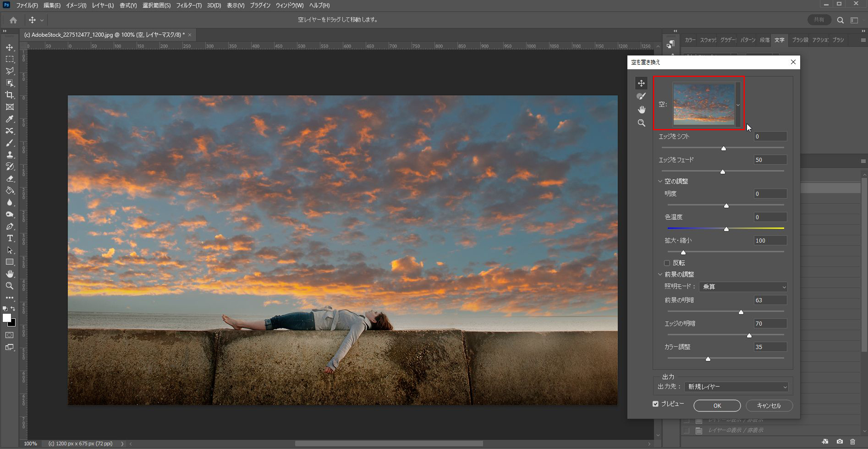Select the Move tool in the left toolbar
Screen dimensions: 868x449
click(x=10, y=47)
